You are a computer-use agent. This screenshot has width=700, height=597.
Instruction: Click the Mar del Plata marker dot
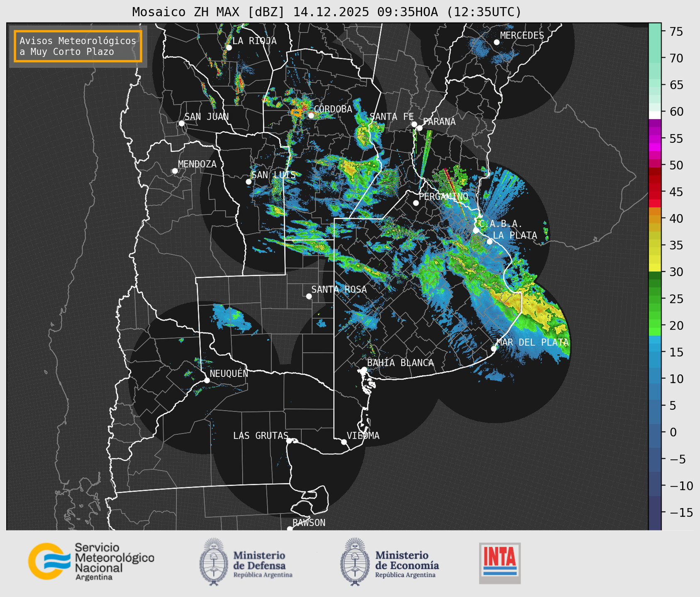pos(494,348)
